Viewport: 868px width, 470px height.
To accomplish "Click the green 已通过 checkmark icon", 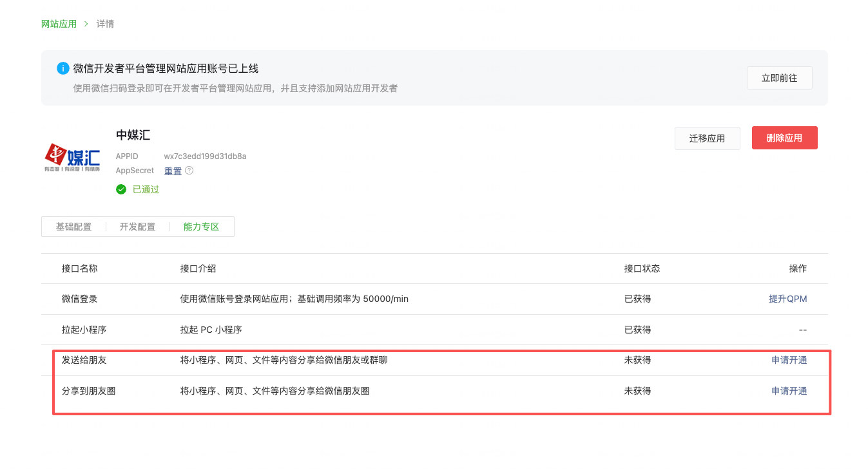I will [x=121, y=189].
